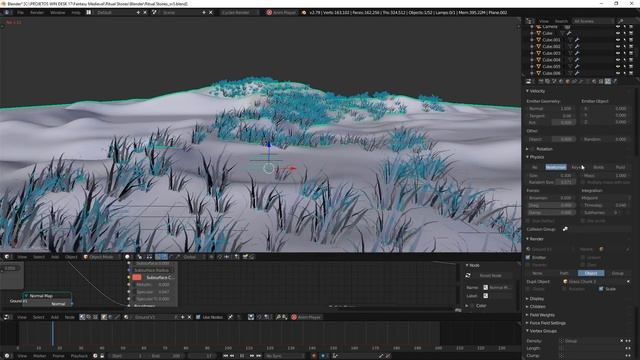The image size is (640, 360).
Task: Toggle the Size Deflect checkbox
Action: (529, 221)
